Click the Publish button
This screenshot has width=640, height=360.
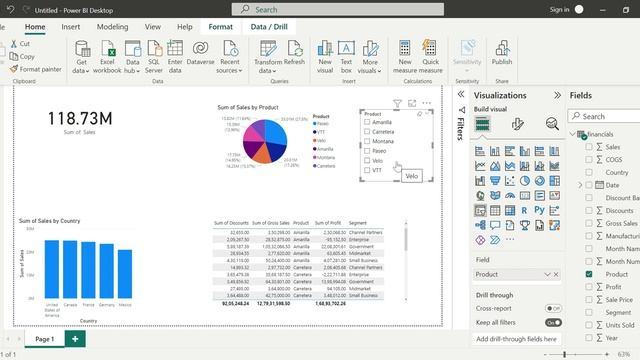pos(502,53)
